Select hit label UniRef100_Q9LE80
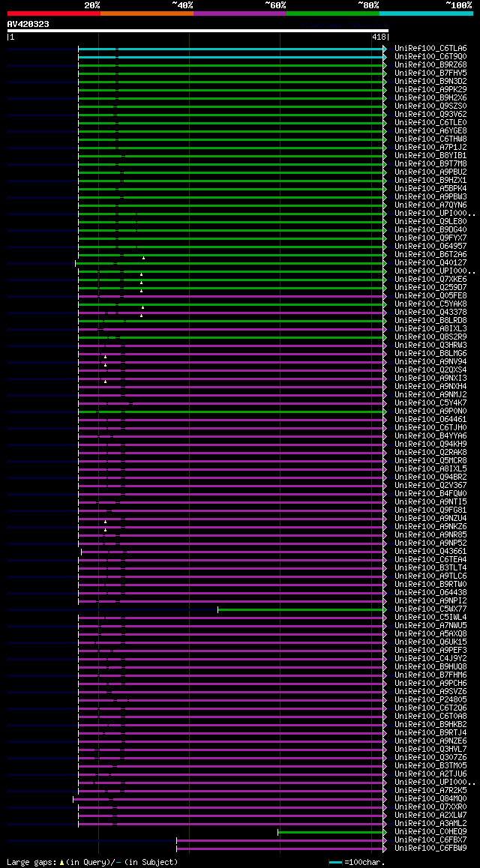 click(x=430, y=222)
